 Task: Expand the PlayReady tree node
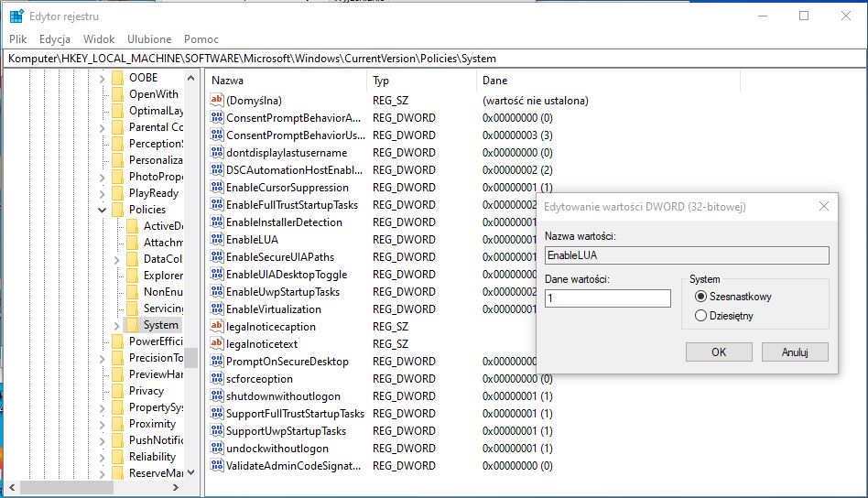102,194
